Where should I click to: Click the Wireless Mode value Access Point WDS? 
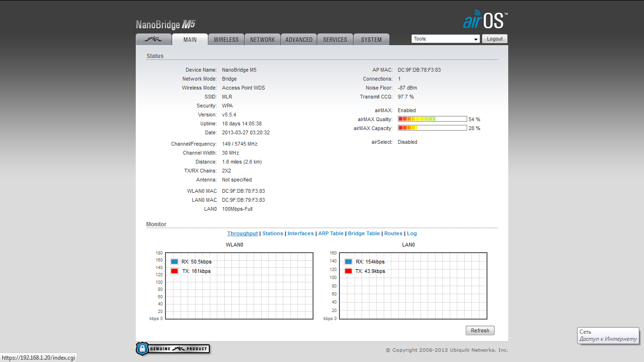coord(244,88)
